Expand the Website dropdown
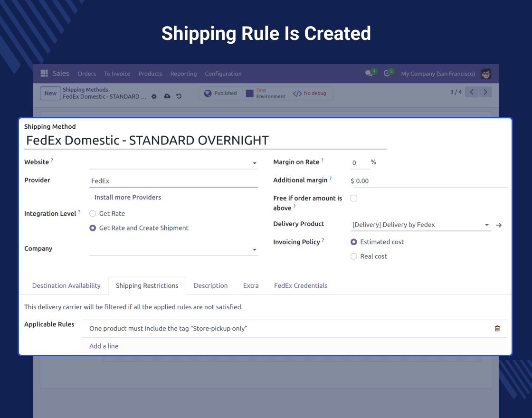Image resolution: width=532 pixels, height=418 pixels. click(255, 163)
